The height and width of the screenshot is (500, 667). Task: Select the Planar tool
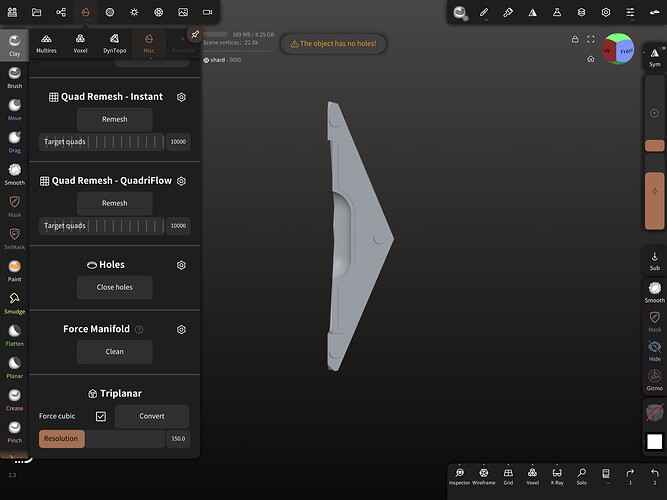tap(14, 368)
